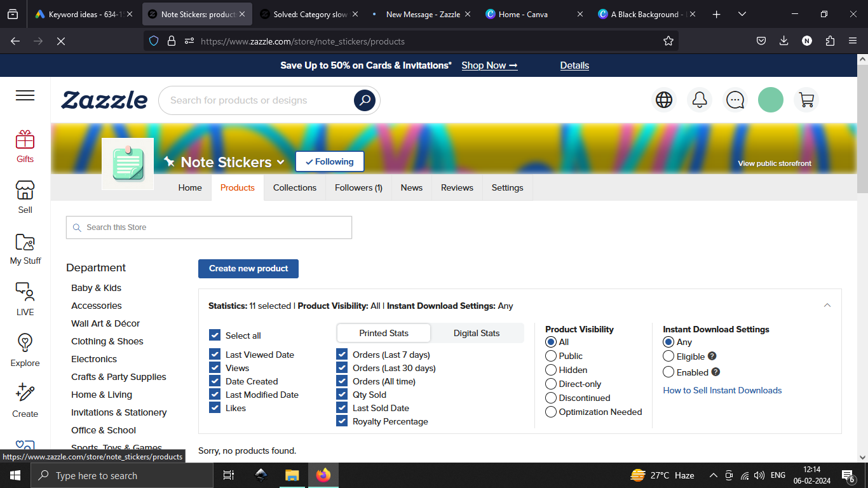
Task: Open the Collections tab
Action: pos(295,187)
